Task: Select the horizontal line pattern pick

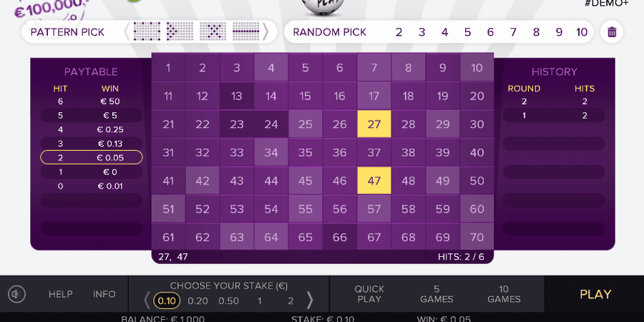Action: coord(246,31)
